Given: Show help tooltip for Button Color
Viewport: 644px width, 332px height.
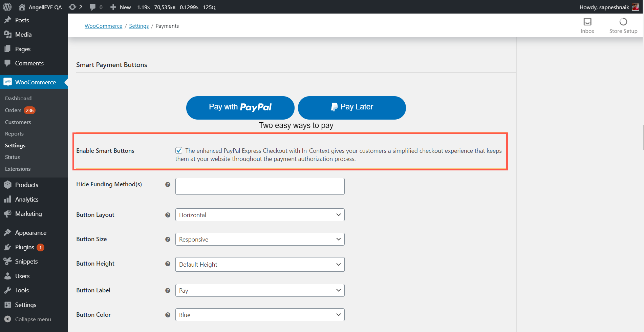Looking at the screenshot, I should [x=168, y=315].
